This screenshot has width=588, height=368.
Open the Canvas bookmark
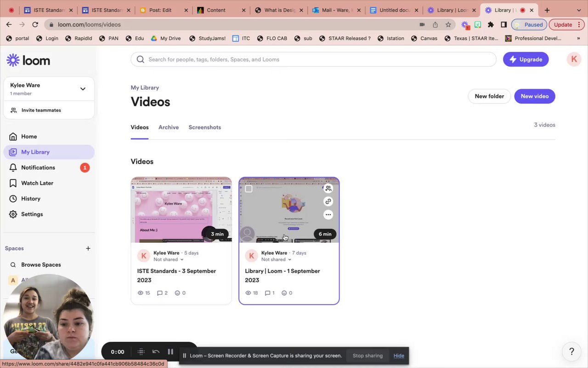coord(424,38)
